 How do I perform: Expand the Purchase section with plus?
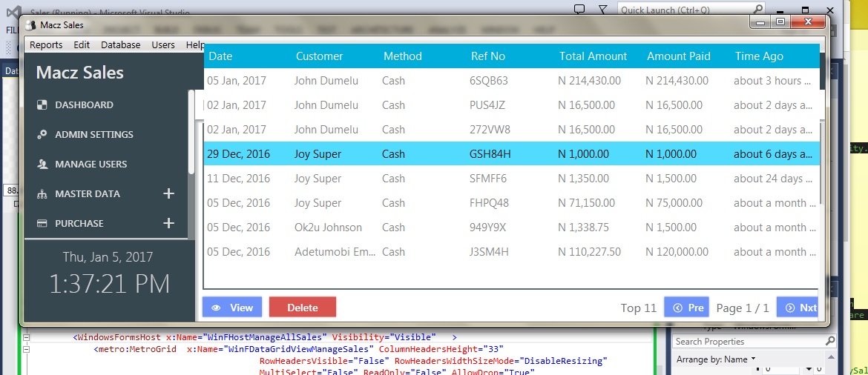coord(169,223)
